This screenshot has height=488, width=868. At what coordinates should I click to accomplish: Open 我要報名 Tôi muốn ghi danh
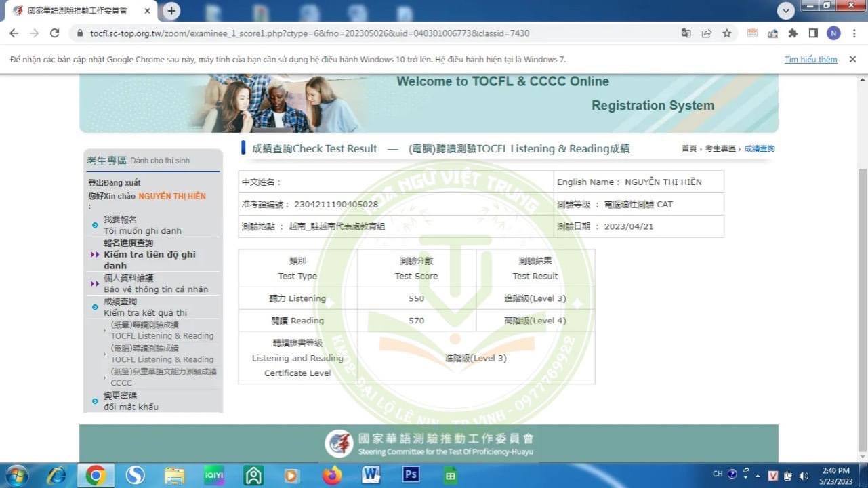tap(142, 225)
